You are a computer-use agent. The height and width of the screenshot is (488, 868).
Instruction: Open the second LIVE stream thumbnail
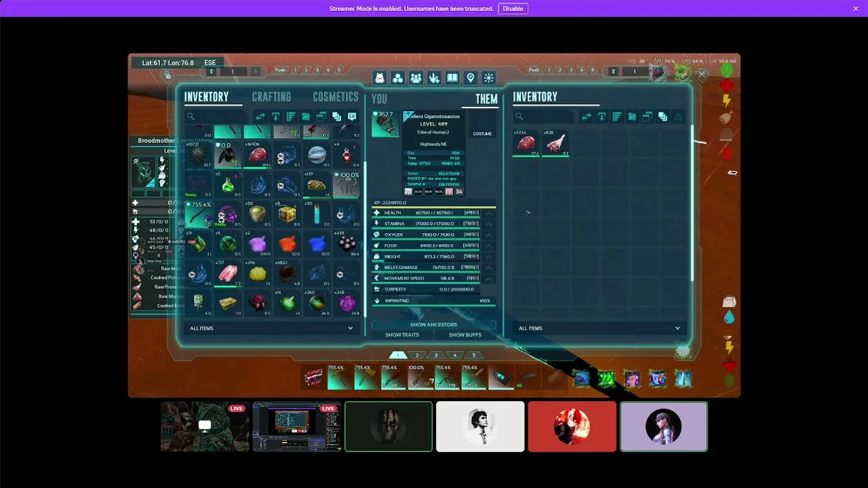pyautogui.click(x=296, y=426)
